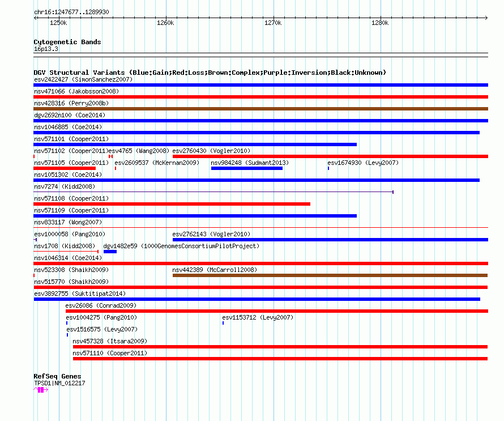
Task: Click the esv1000058 (Pang2010) label
Action: click(70, 234)
